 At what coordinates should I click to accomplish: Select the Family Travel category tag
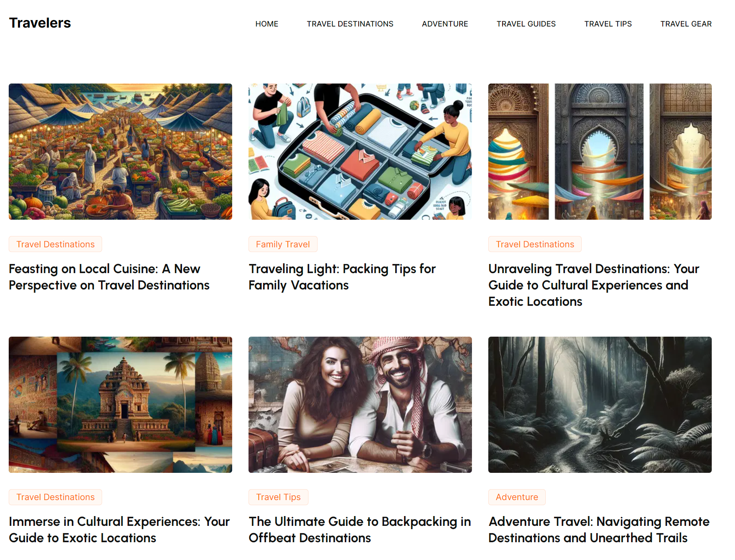click(x=283, y=244)
